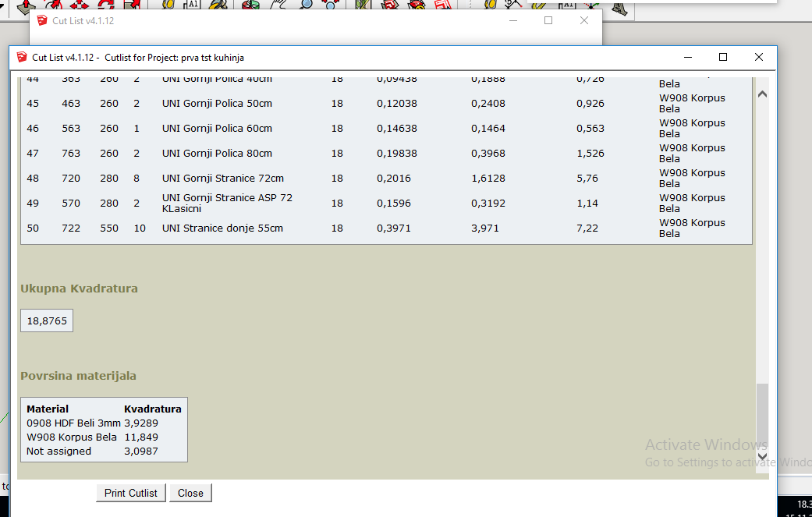Click kvadratura value 3,0987
This screenshot has height=517, width=812.
click(141, 451)
